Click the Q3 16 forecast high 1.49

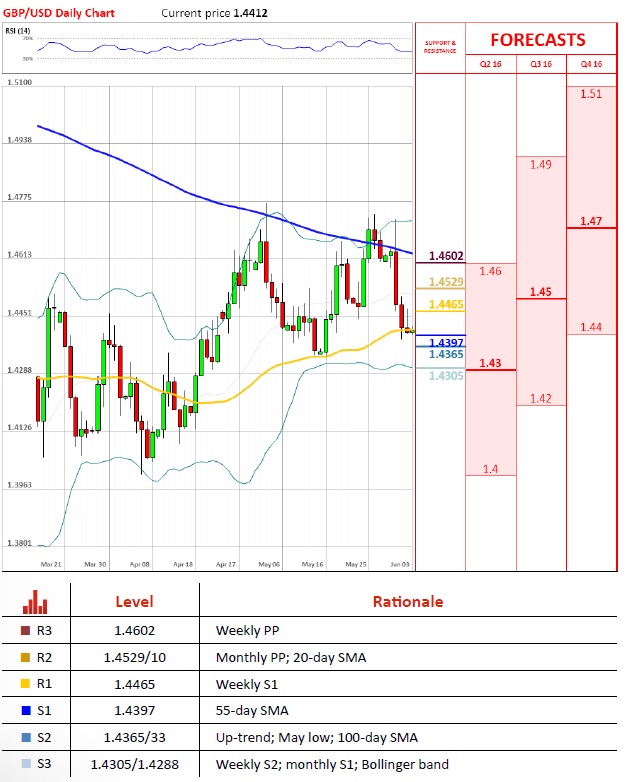(x=541, y=164)
